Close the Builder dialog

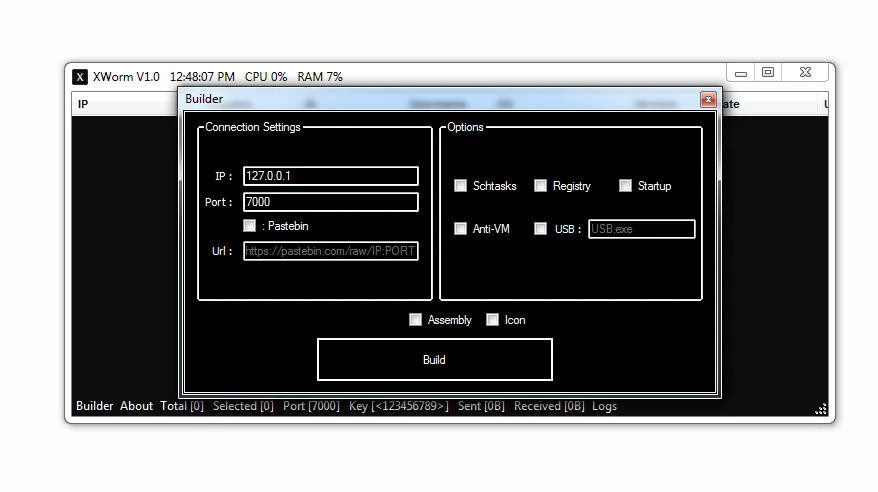click(x=708, y=99)
